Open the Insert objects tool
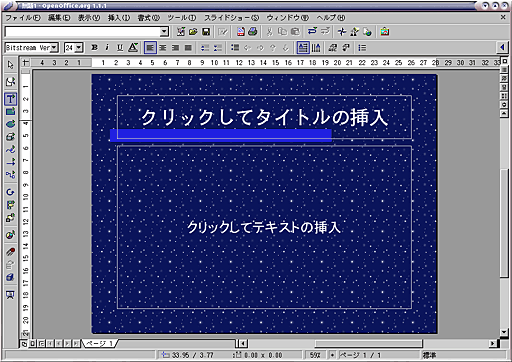Viewport: 512px width, 362px height. [x=10, y=235]
